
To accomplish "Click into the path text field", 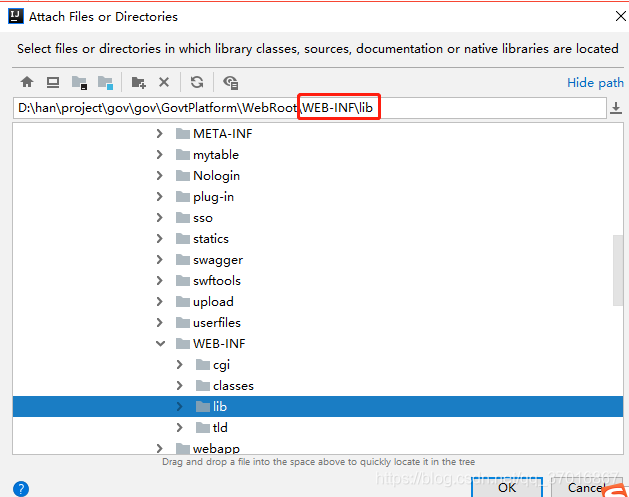I will click(309, 108).
